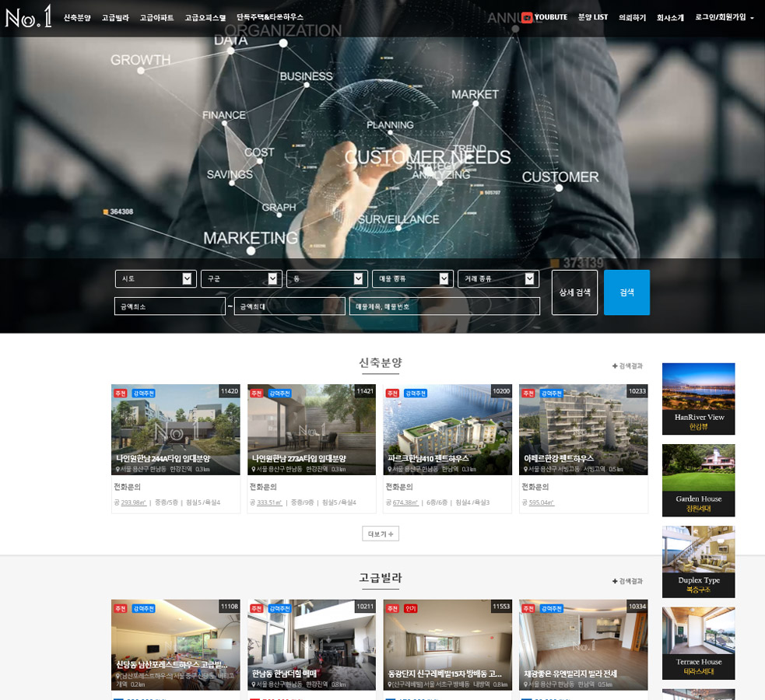
Task: Open 신축분양 in the top navigation
Action: (77, 18)
